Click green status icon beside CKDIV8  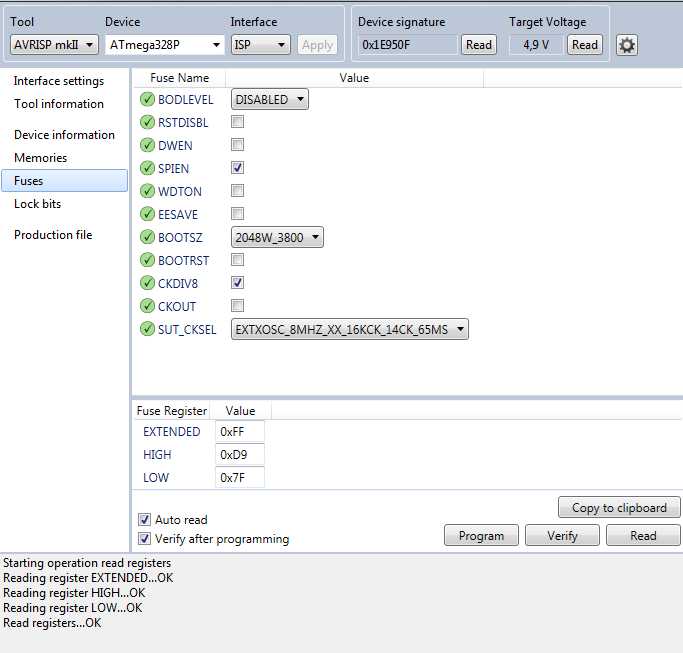click(147, 283)
